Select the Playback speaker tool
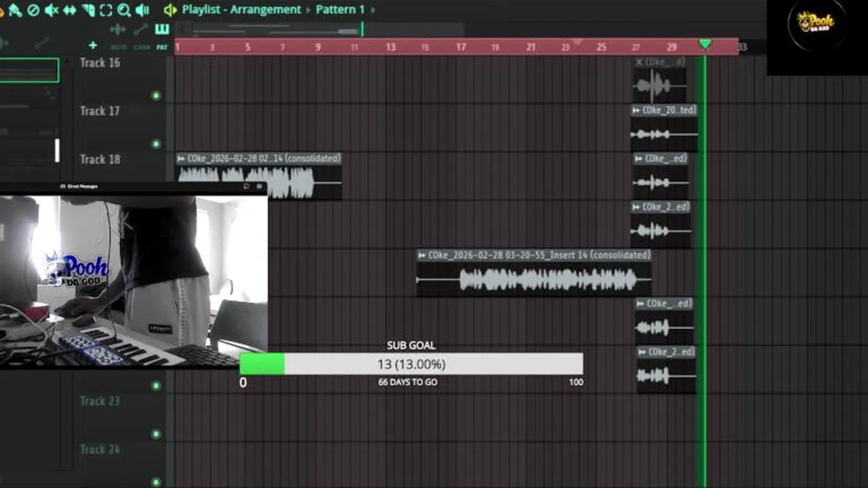Screen dimensions: 868x488 click(x=142, y=10)
